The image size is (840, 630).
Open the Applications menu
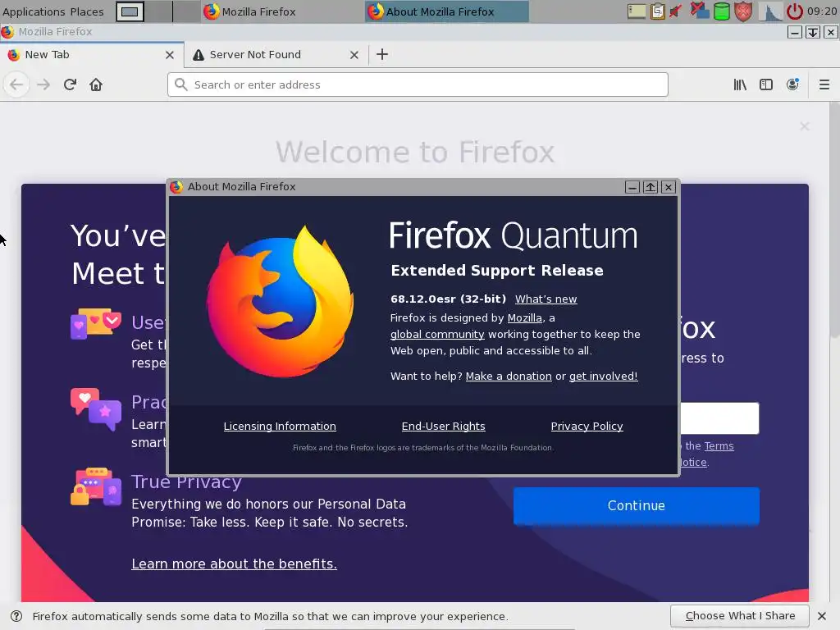(34, 11)
